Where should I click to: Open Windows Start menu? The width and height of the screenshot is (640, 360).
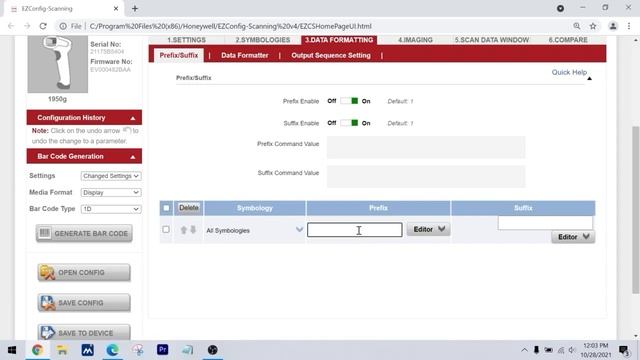[x=12, y=350]
